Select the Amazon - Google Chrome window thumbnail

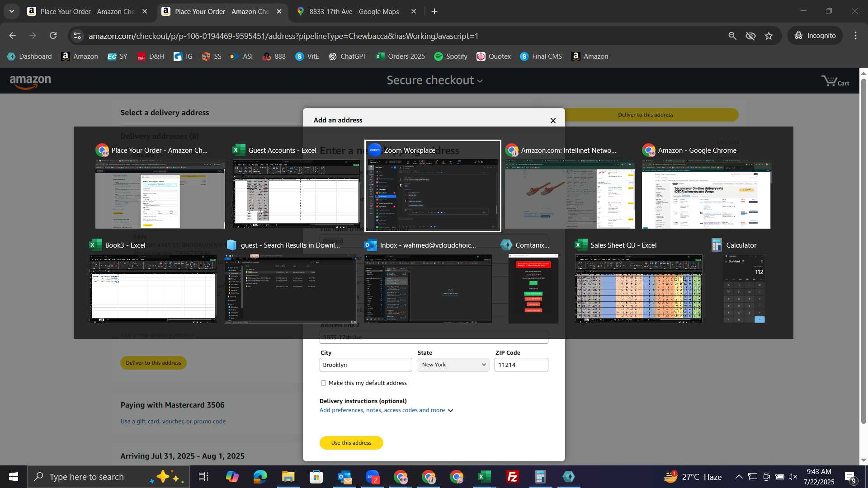pos(706,186)
